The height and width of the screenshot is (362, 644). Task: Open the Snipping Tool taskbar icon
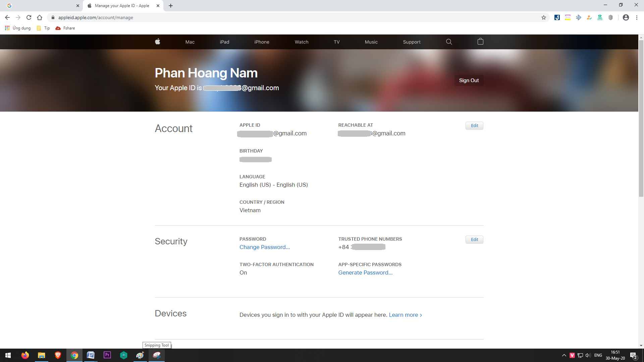tap(157, 355)
